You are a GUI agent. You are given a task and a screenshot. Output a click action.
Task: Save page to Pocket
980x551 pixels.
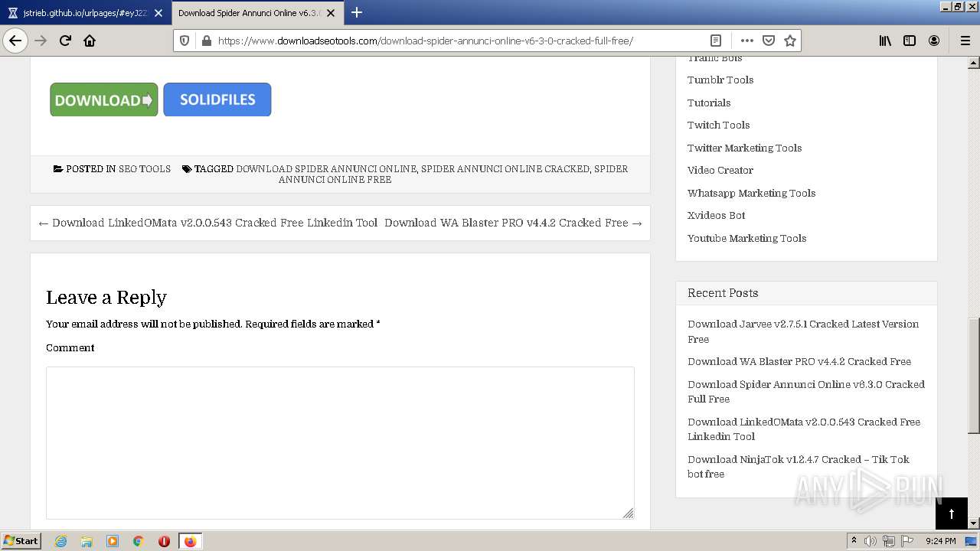pyautogui.click(x=769, y=41)
